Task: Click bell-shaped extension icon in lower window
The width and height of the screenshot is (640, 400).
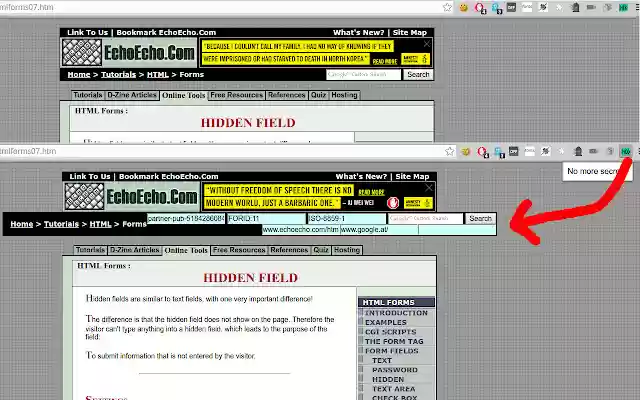Action: click(578, 151)
